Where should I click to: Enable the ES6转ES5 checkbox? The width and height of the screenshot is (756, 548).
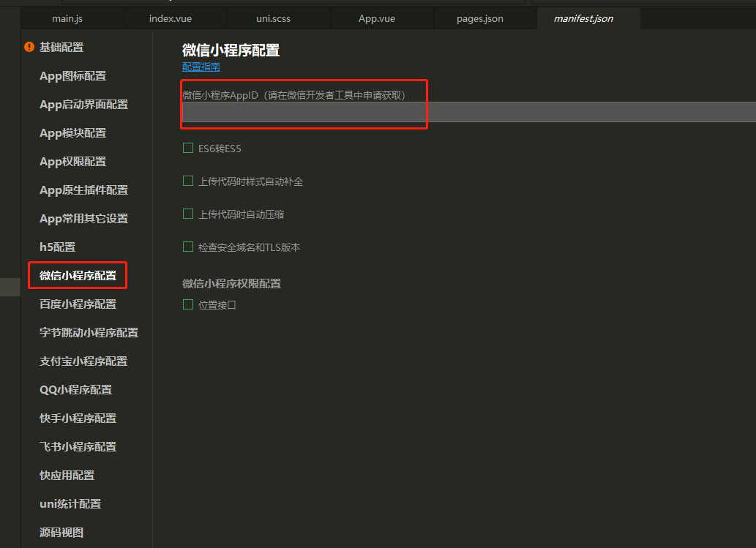pyautogui.click(x=188, y=148)
